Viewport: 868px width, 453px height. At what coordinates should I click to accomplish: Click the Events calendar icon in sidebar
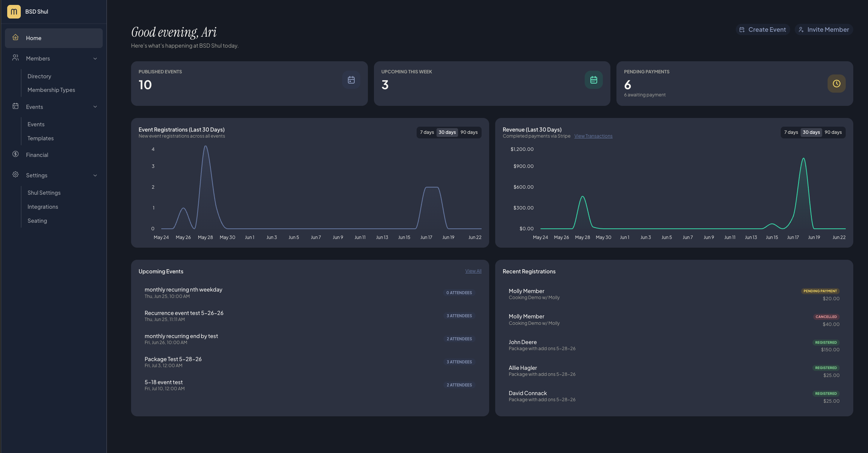tap(15, 106)
